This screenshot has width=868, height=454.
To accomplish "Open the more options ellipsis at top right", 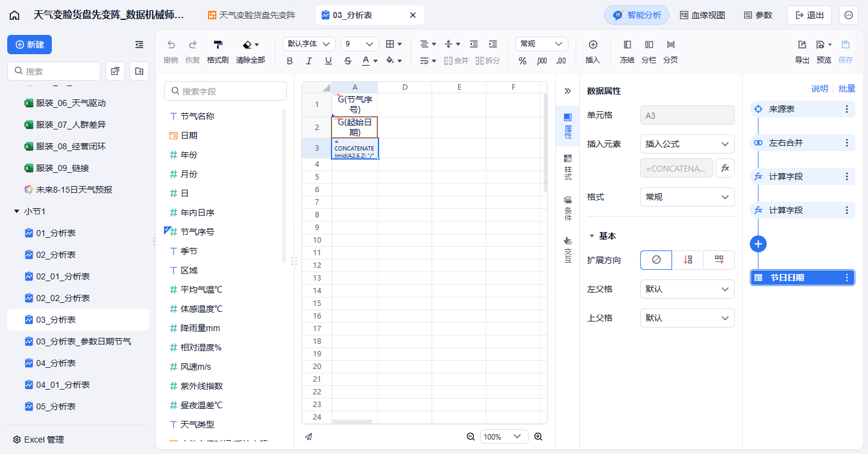I will tap(849, 15).
